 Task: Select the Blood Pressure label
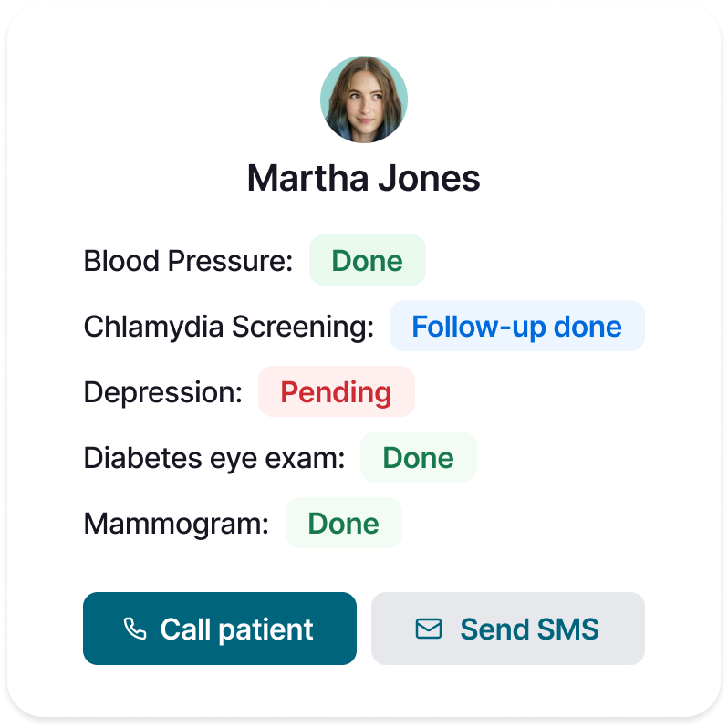tap(188, 261)
